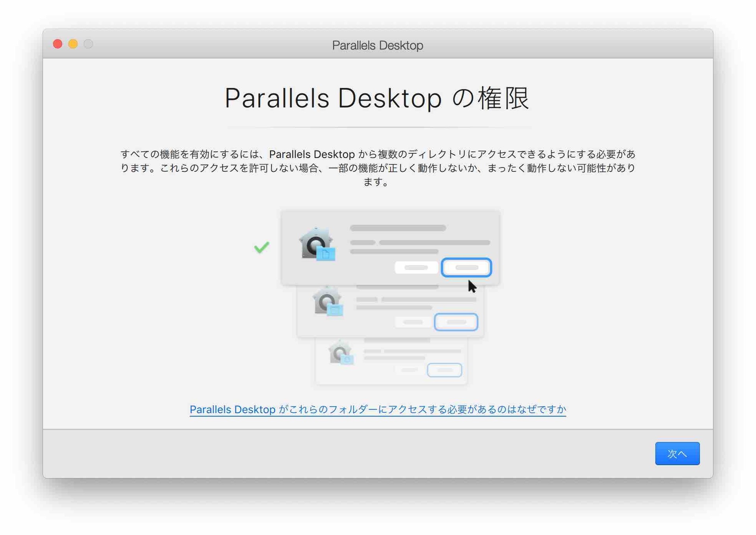This screenshot has width=756, height=535.
Task: Minimize the window with the yellow button
Action: coord(73,44)
